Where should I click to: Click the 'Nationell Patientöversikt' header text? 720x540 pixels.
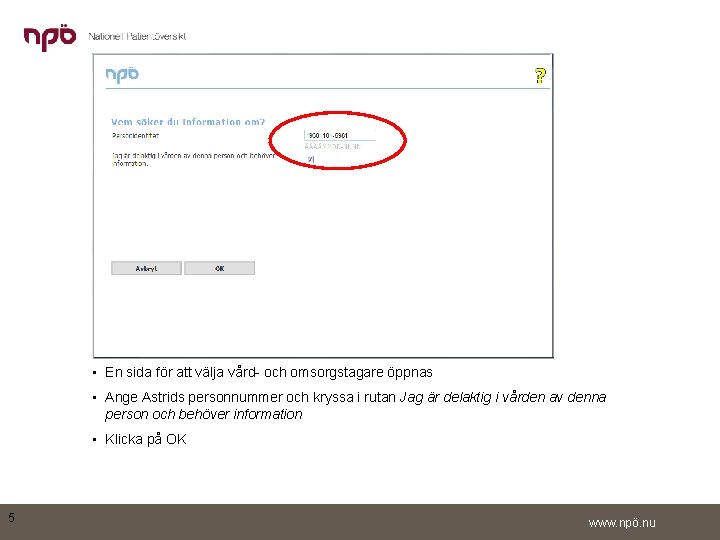[x=137, y=36]
